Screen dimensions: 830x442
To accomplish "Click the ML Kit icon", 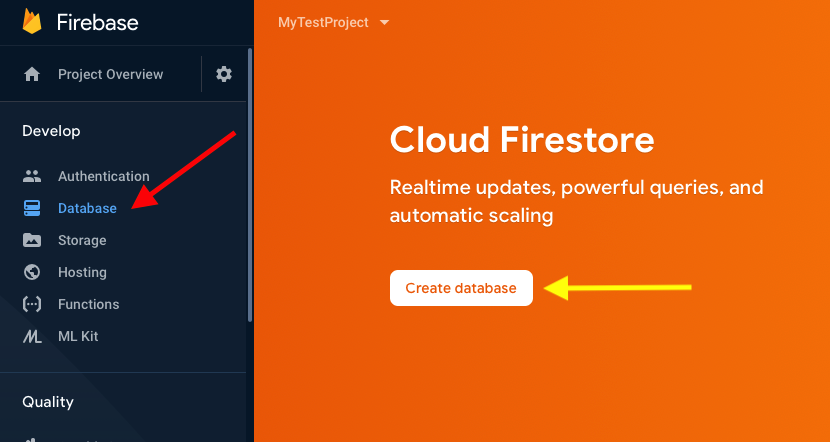I will point(32,337).
